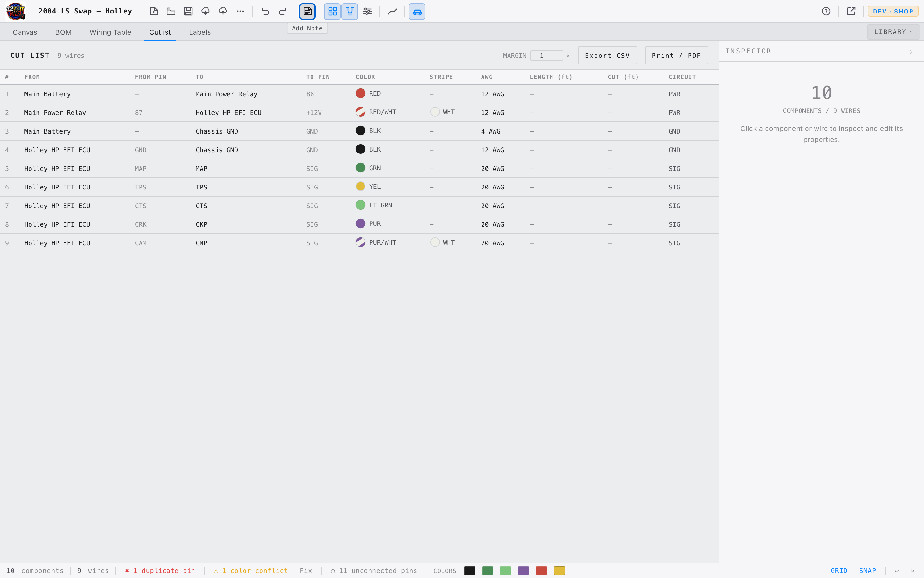Toggle SNAP in the status bar
This screenshot has height=578, width=924.
coord(868,571)
